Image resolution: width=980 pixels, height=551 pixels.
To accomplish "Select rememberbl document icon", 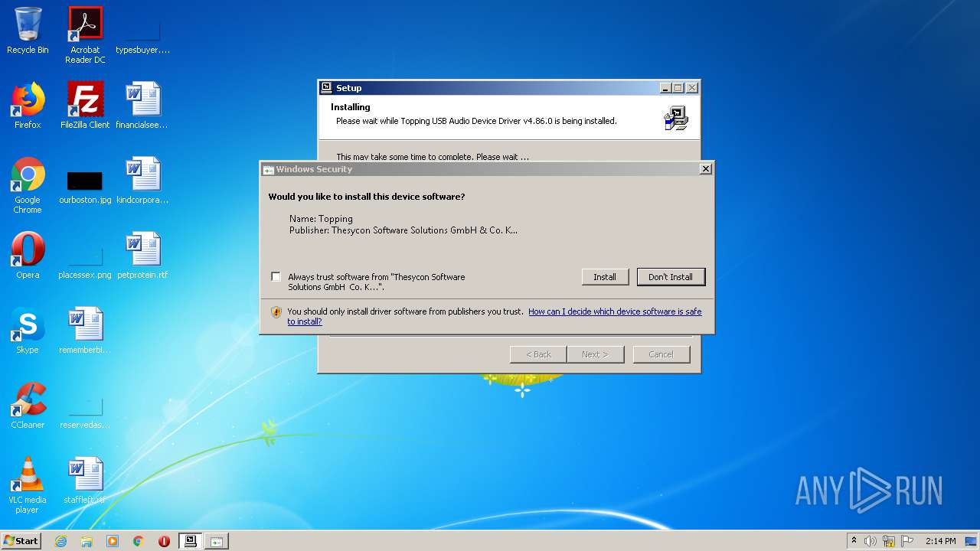I will [85, 331].
